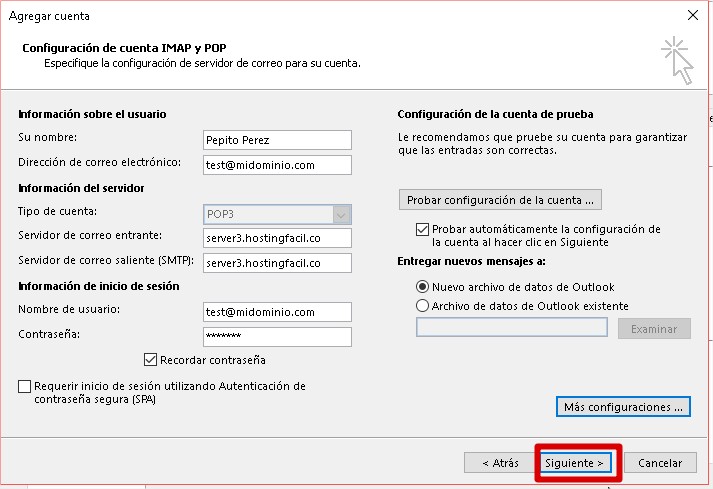
Task: Select the Servidor de correo entrante field
Action: point(276,238)
